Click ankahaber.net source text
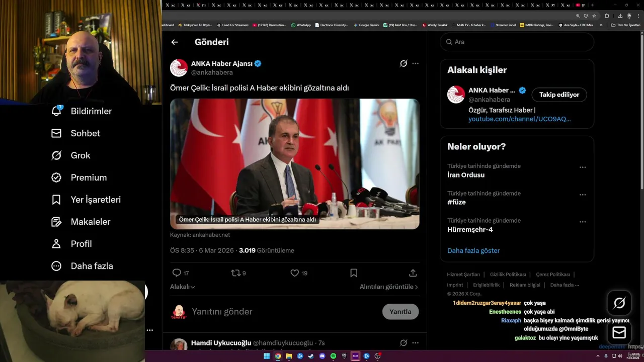This screenshot has width=644, height=362. [x=211, y=235]
